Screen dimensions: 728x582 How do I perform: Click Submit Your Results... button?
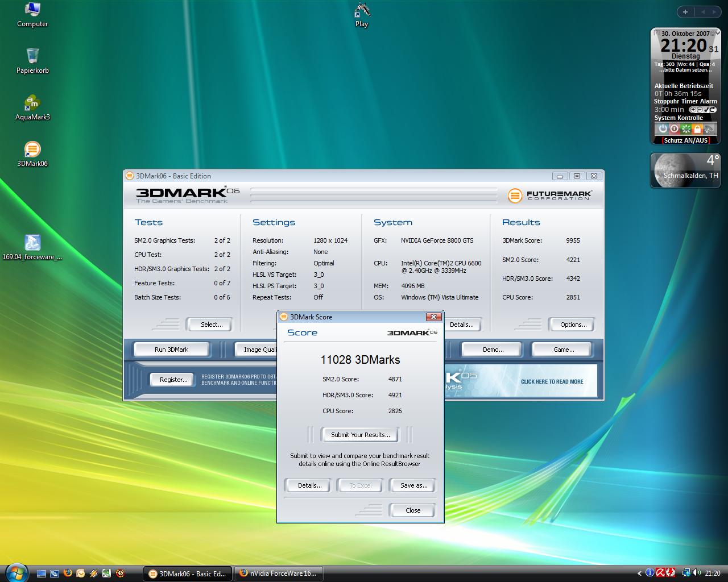[x=360, y=435]
